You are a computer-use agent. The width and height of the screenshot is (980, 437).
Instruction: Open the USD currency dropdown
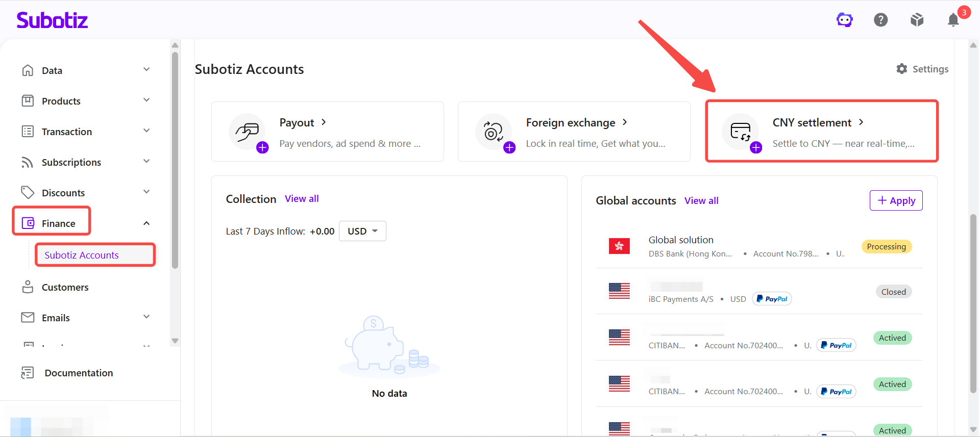pyautogui.click(x=362, y=231)
